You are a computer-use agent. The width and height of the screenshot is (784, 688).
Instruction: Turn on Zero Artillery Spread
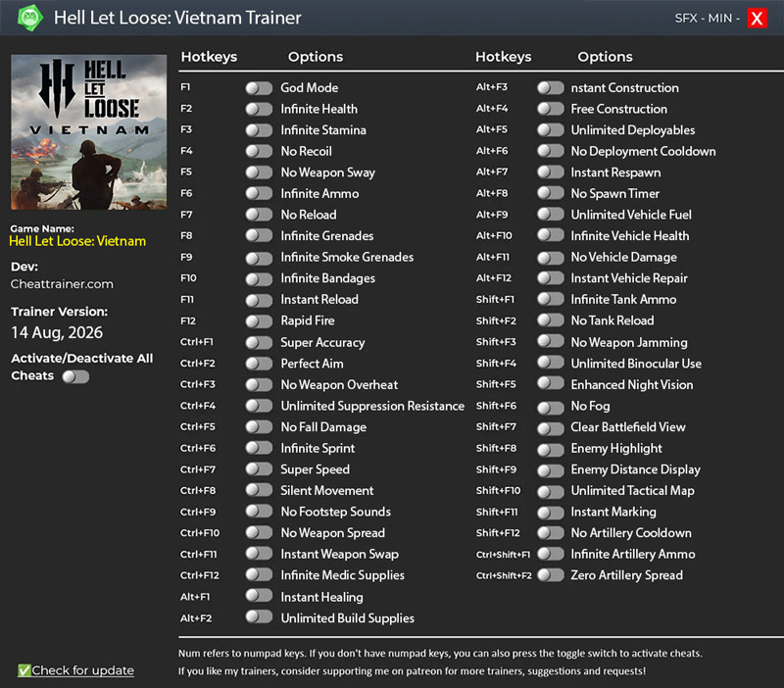point(551,575)
